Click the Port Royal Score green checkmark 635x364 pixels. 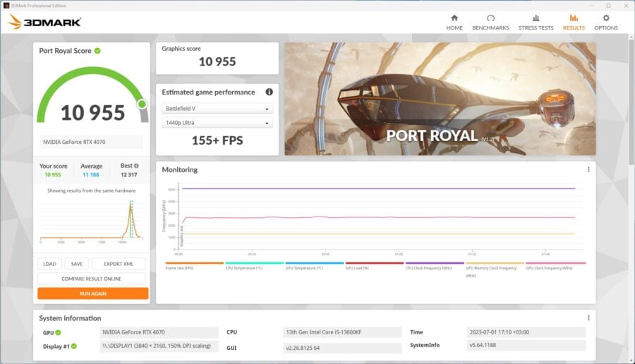point(97,51)
